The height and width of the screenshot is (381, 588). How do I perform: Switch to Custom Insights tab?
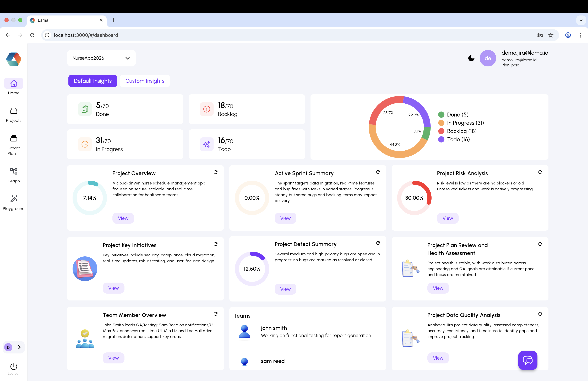145,81
